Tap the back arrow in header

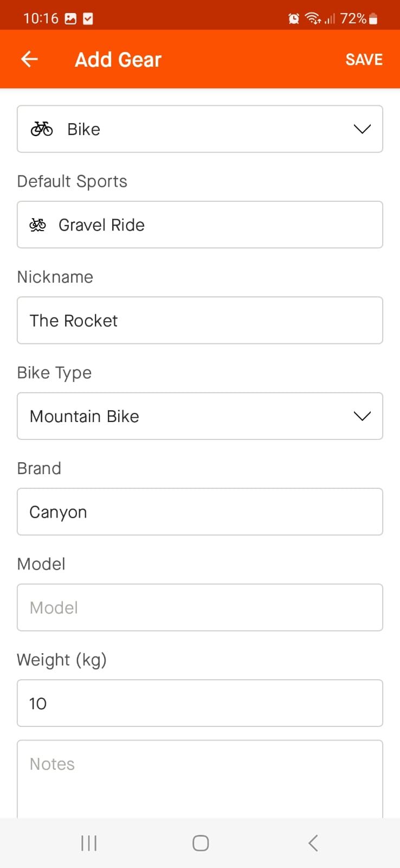[29, 59]
